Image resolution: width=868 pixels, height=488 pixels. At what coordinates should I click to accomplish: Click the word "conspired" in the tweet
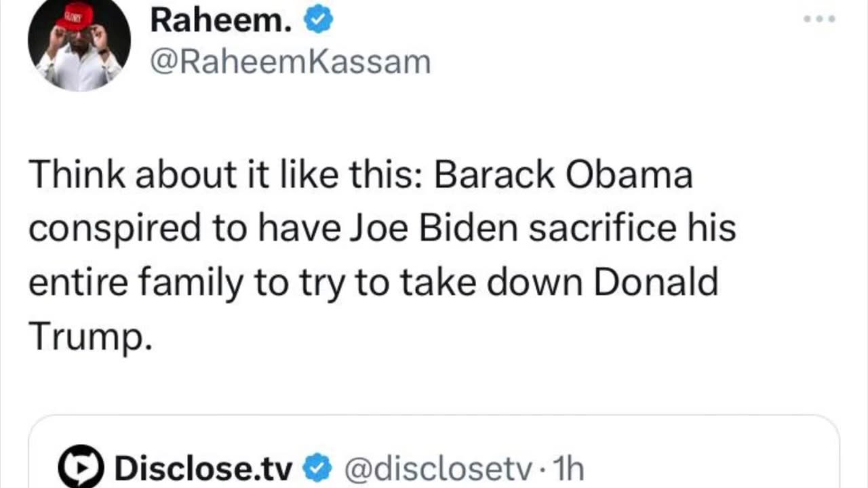click(x=115, y=229)
